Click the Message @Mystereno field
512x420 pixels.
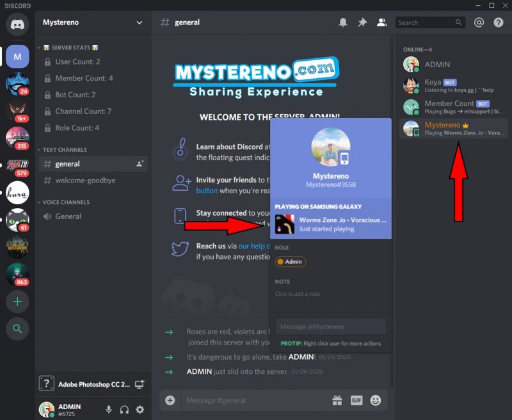tap(331, 327)
